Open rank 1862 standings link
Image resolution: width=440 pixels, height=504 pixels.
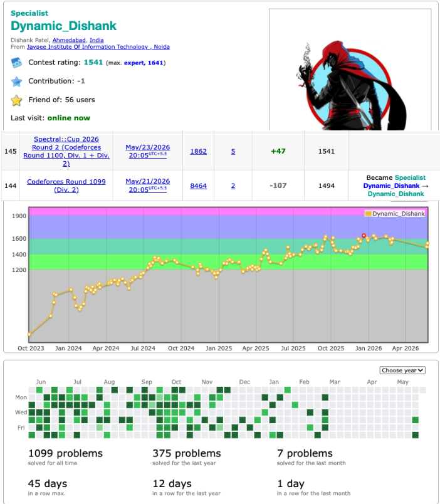point(198,152)
